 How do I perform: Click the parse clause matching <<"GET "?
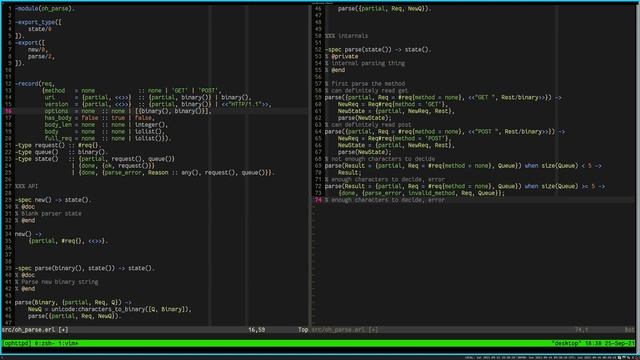(x=443, y=98)
